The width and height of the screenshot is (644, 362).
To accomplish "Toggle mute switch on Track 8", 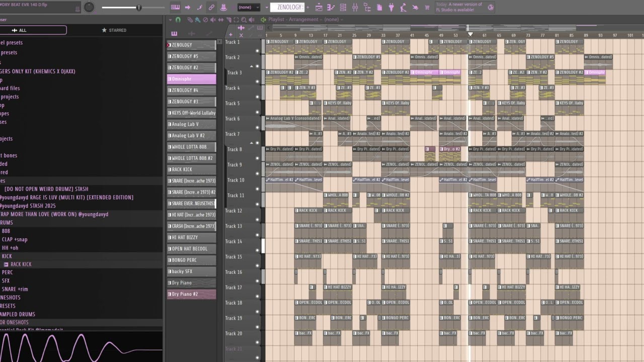I will click(257, 158).
